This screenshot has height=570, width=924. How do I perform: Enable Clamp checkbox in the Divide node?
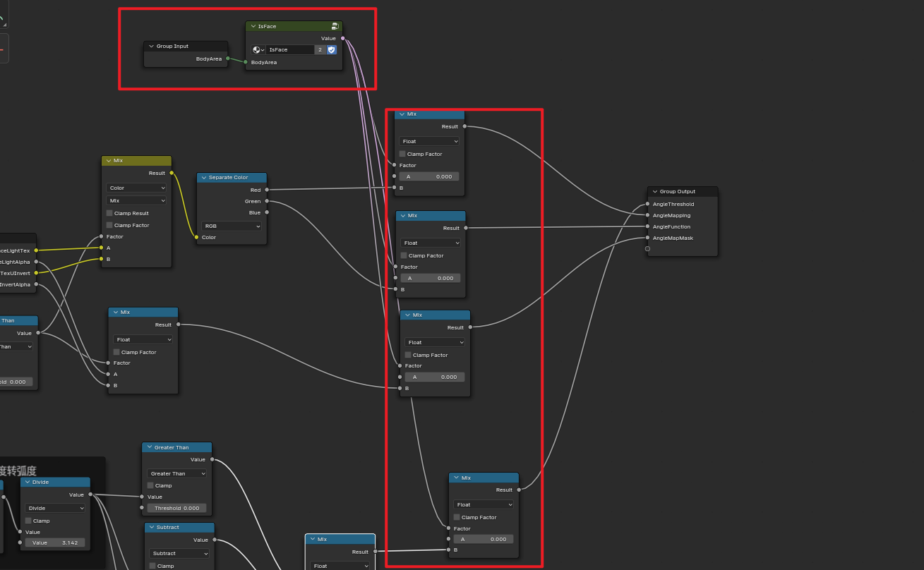point(29,521)
